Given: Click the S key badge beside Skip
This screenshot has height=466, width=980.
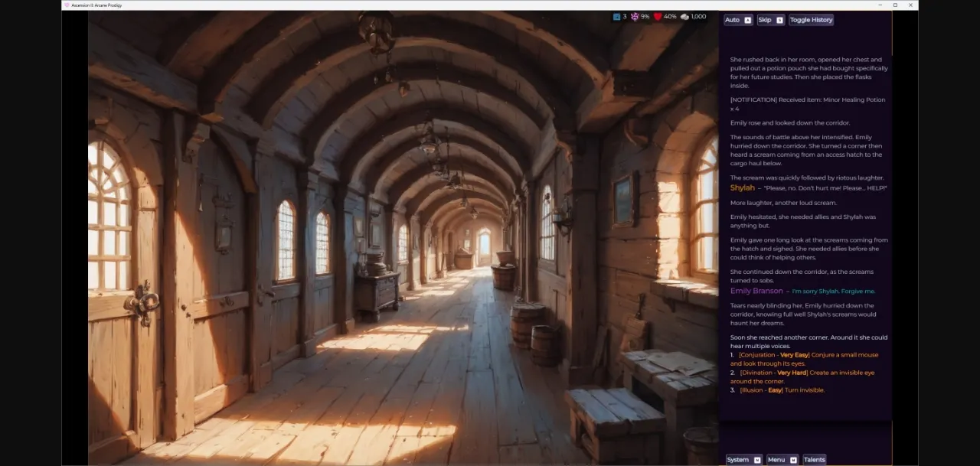Looking at the screenshot, I should point(779,20).
